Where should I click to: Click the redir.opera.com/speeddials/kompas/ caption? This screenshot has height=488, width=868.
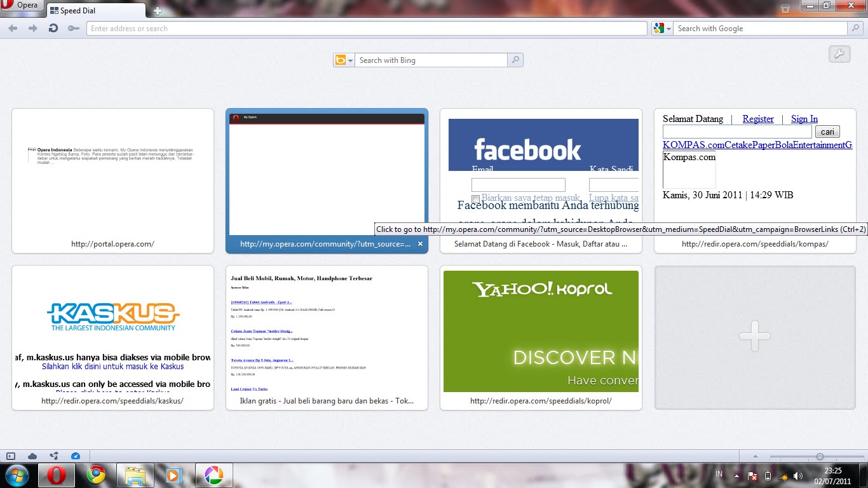[x=755, y=244]
